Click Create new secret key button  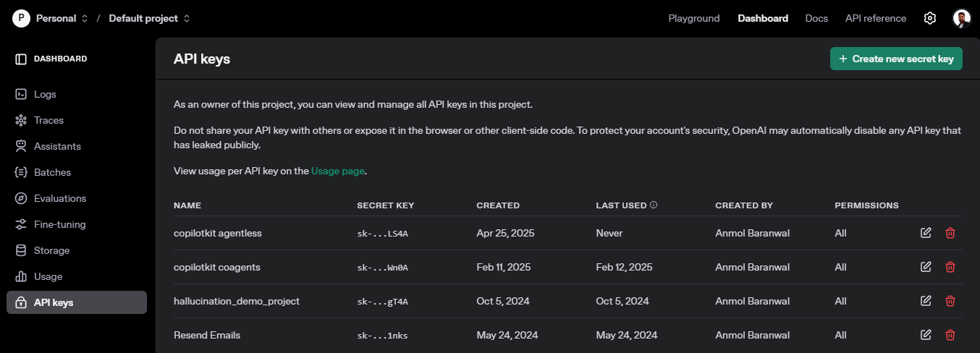[896, 59]
